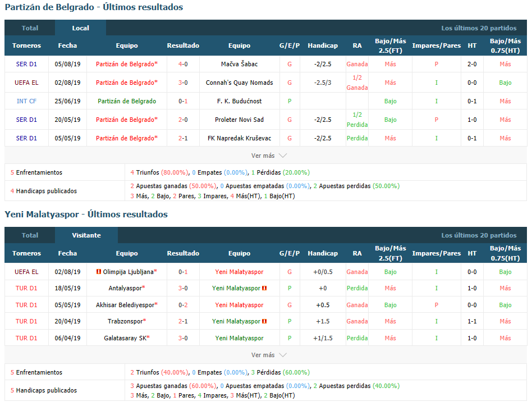The width and height of the screenshot is (532, 406).
Task: Open the 3-0 result against Connah's Quay Nomads
Action: 183,83
